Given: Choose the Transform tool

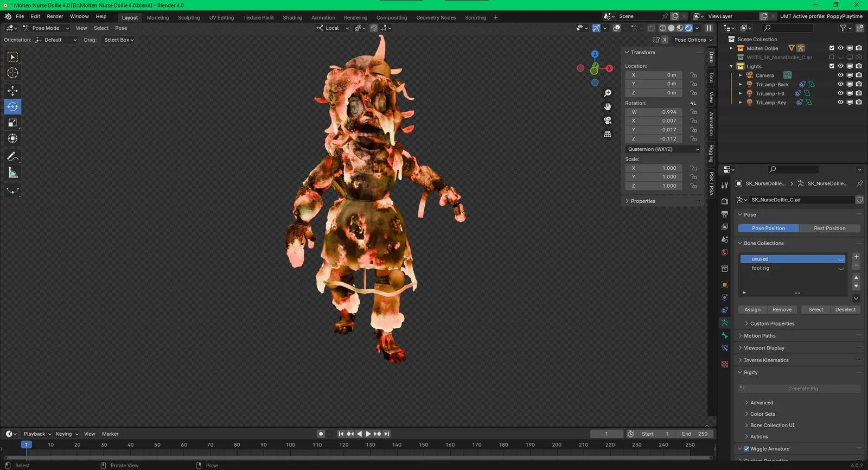Looking at the screenshot, I should click(x=12, y=138).
